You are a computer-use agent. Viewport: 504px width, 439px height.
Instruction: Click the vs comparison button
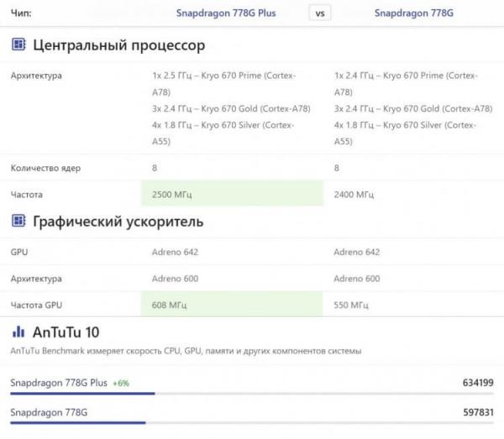point(320,13)
